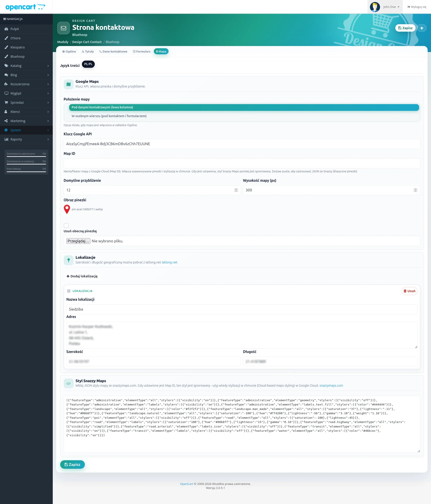
Task: Expand the Sprzedaż submenu chevron
Action: click(x=48, y=103)
